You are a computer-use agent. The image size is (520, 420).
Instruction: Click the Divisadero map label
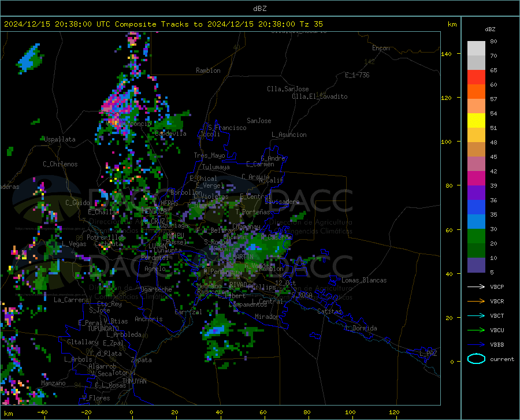click(282, 202)
